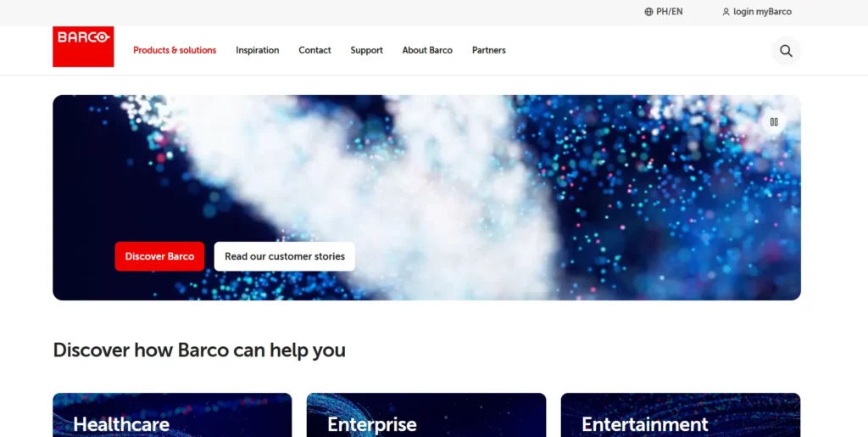The height and width of the screenshot is (437, 868).
Task: Expand the Inspiration menu
Action: 258,50
